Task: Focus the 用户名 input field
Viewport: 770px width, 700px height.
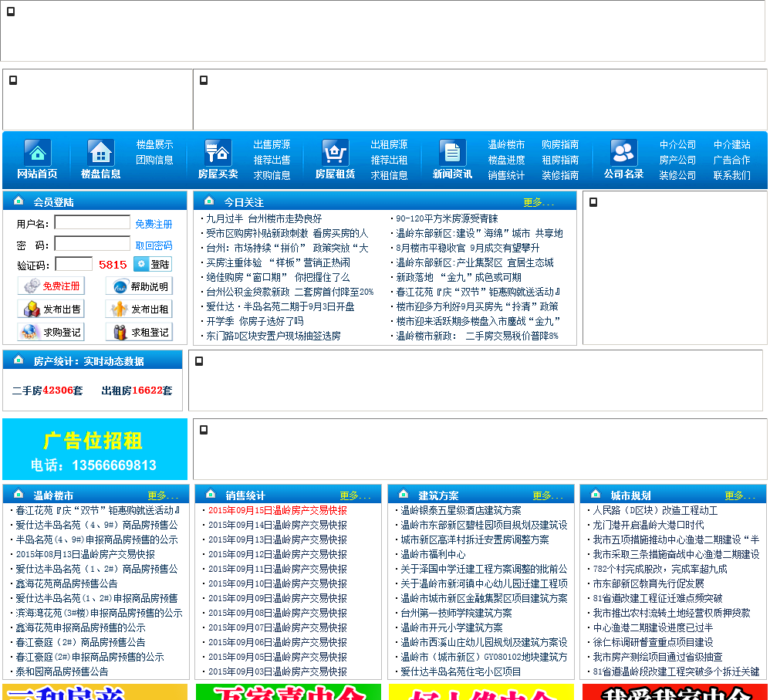Action: click(x=93, y=222)
